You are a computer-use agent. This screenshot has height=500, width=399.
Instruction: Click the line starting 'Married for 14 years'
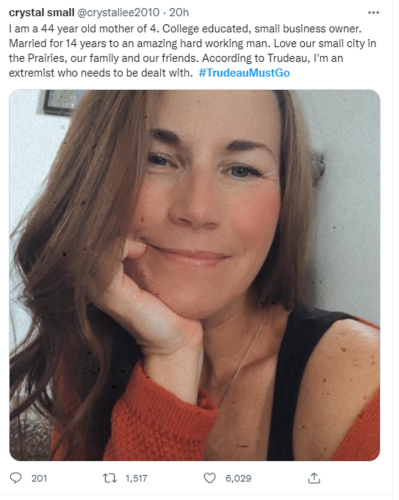pyautogui.click(x=193, y=44)
